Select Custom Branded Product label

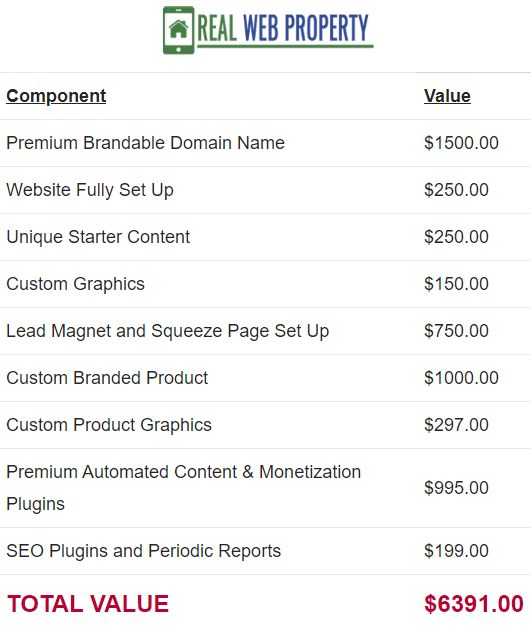click(107, 378)
